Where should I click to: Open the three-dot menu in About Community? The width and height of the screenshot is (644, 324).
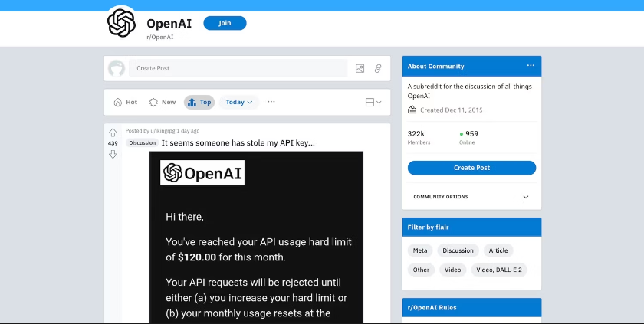coord(531,66)
